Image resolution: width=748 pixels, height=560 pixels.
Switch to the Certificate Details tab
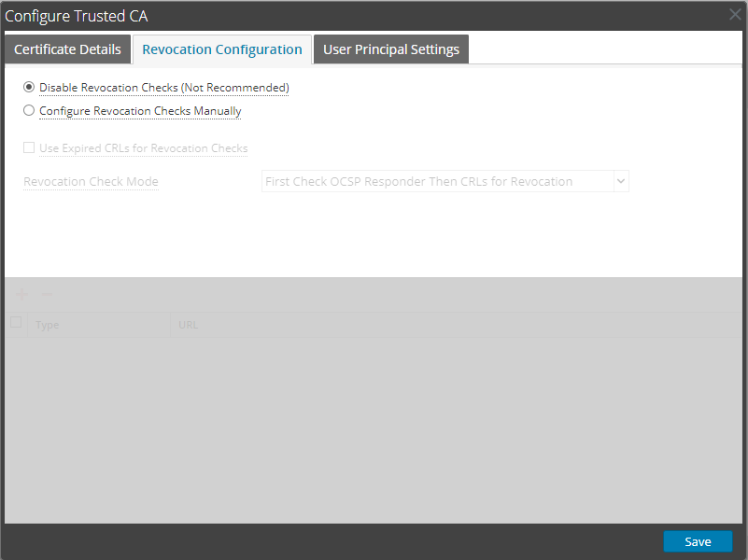point(67,49)
